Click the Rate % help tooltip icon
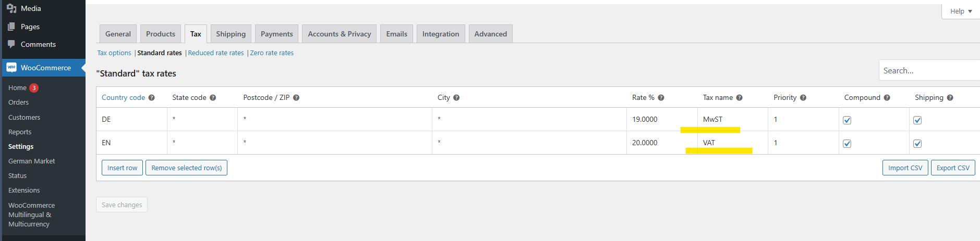 661,98
